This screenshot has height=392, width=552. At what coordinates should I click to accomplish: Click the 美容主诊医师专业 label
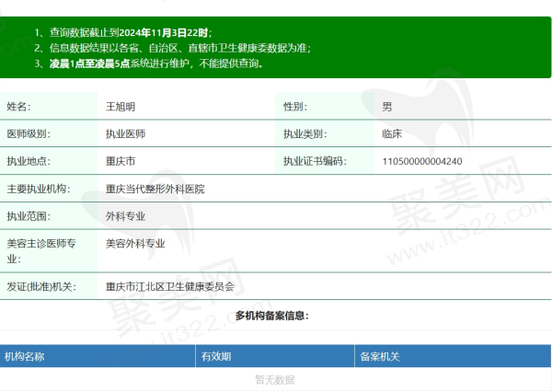click(x=41, y=251)
